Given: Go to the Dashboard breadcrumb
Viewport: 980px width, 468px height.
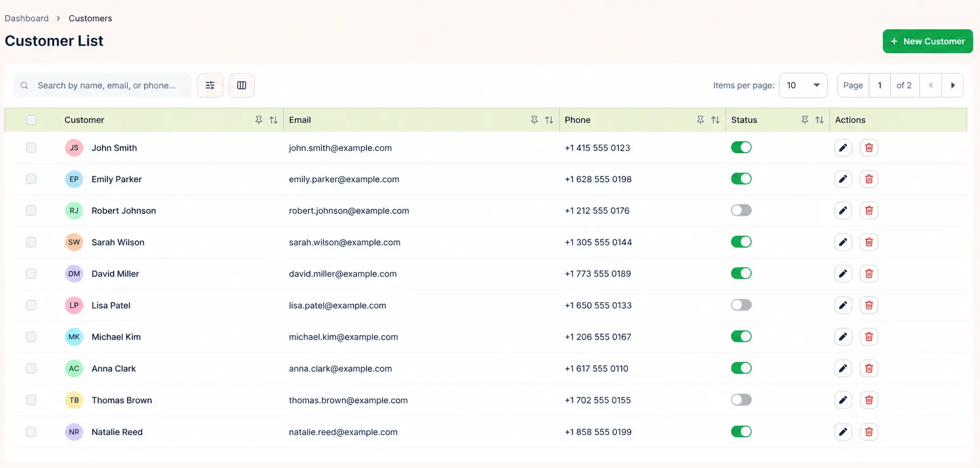Looking at the screenshot, I should coord(26,18).
